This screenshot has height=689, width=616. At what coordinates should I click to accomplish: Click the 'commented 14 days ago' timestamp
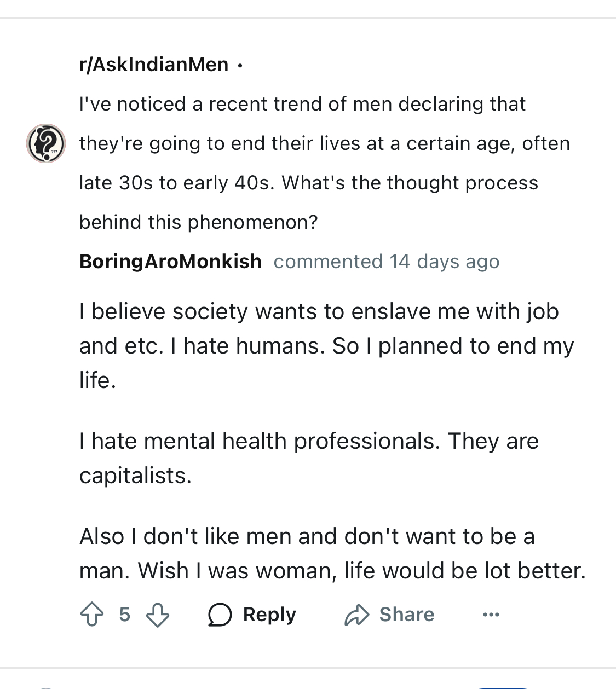387,262
